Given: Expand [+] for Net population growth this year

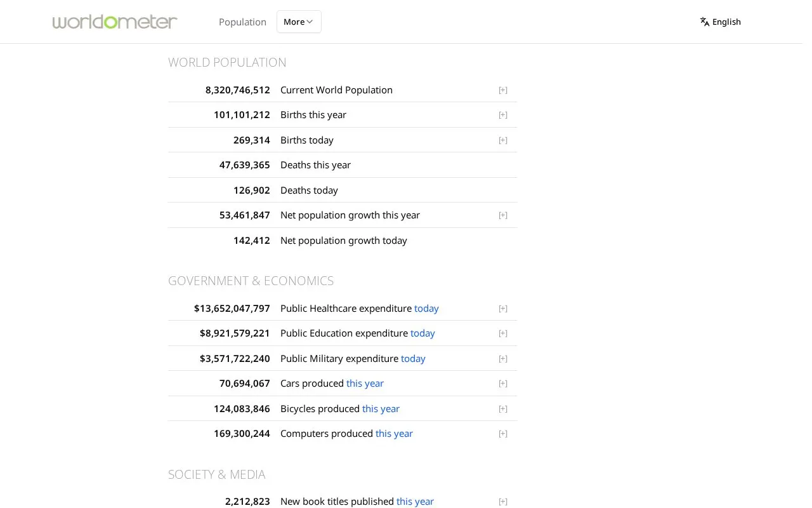Looking at the screenshot, I should coord(503,215).
